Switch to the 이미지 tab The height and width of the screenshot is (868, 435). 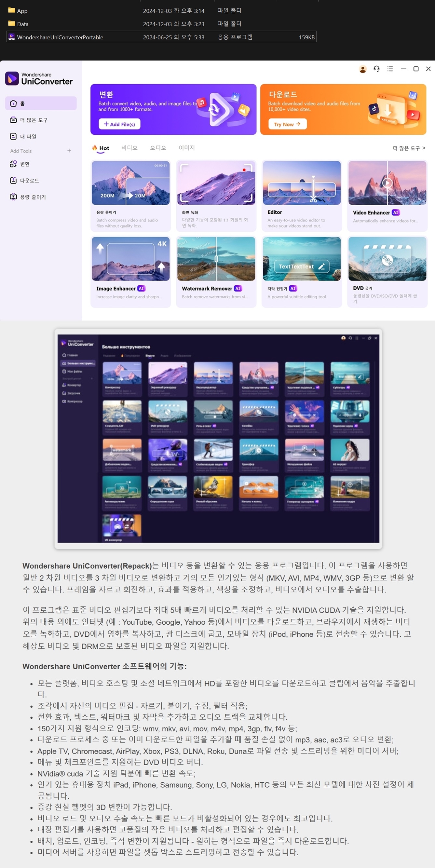(187, 148)
